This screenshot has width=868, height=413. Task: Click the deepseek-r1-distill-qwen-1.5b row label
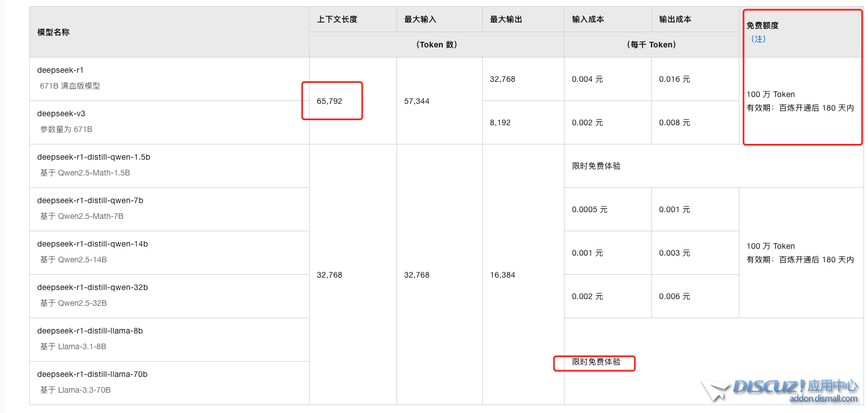[94, 157]
